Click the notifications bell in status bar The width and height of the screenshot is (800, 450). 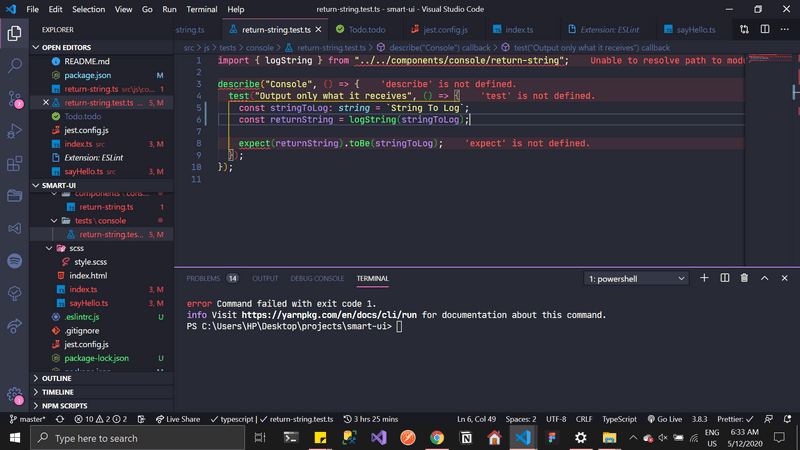click(x=787, y=419)
